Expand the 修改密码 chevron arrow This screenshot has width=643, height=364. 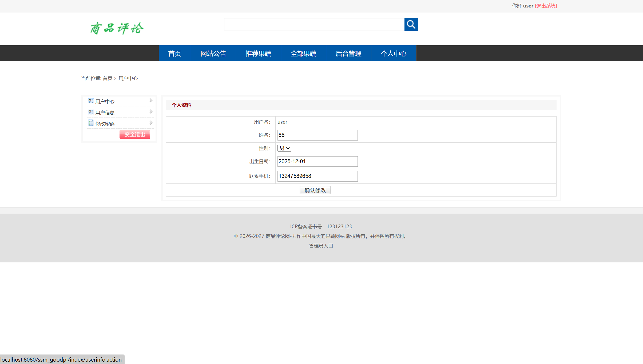click(x=151, y=123)
